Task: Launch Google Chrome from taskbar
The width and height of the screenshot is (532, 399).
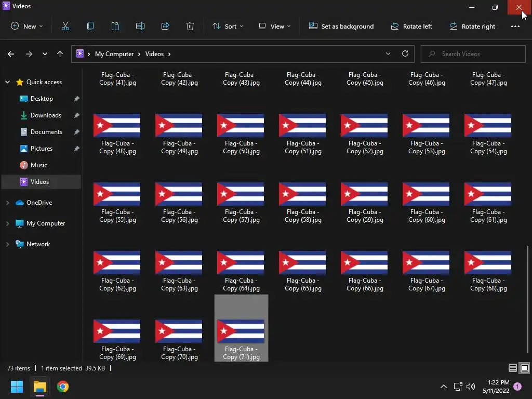Action: pos(63,387)
